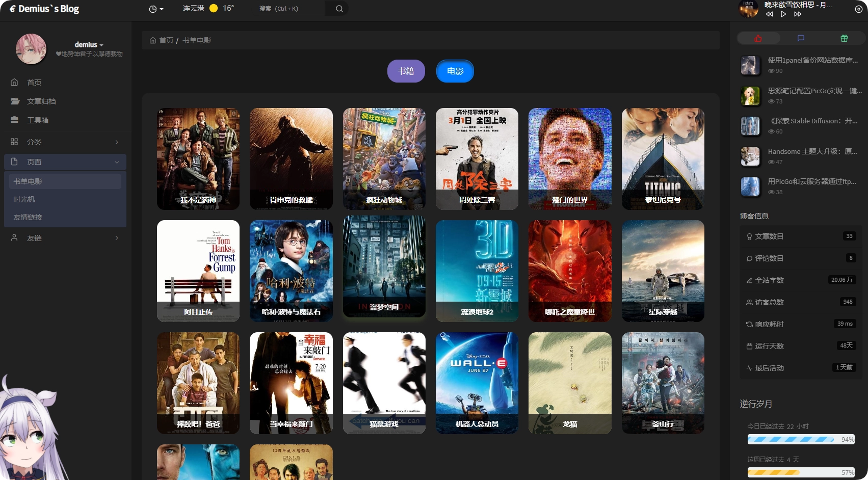The image size is (868, 480).
Task: Select the 电影 movies tab
Action: 455,71
